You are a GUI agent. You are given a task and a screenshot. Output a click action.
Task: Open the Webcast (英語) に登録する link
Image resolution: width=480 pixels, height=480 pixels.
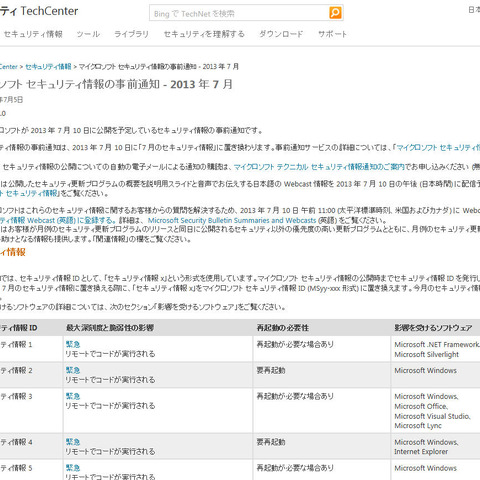(57, 220)
